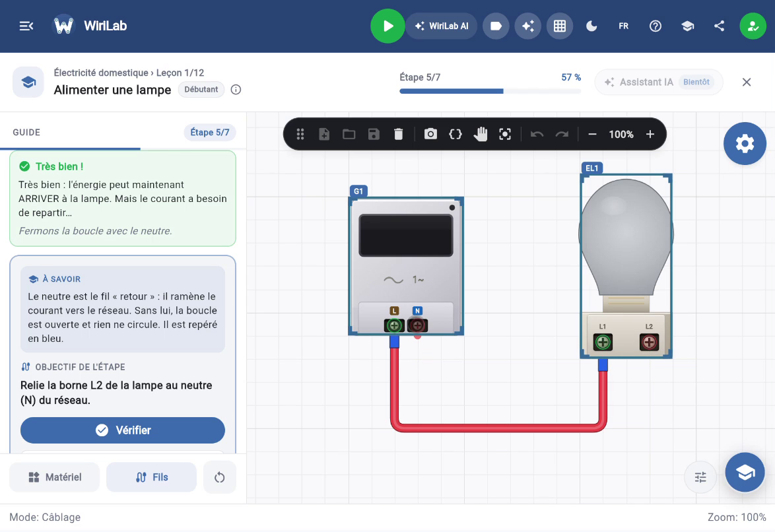The image size is (775, 532).
Task: Open help question mark icon
Action: 656,26
